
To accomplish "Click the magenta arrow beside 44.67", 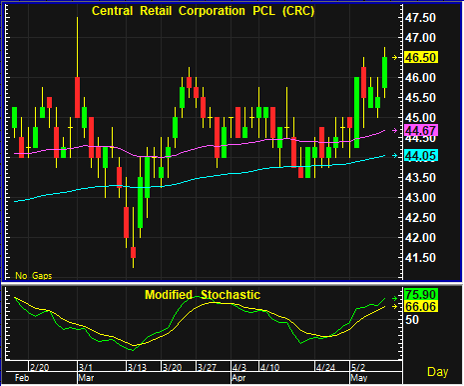I will pyautogui.click(x=395, y=131).
